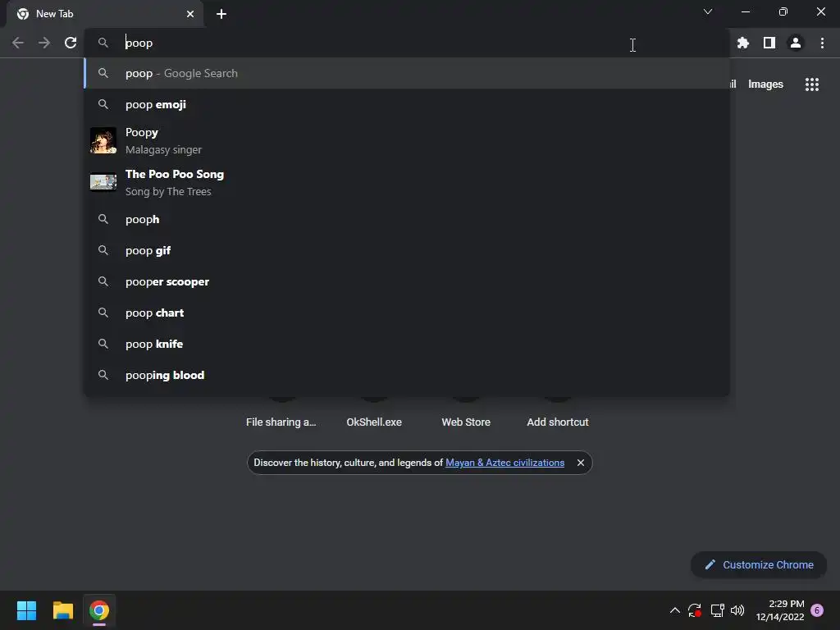The width and height of the screenshot is (840, 630).
Task: Open notification badge showing 6
Action: pos(817,610)
